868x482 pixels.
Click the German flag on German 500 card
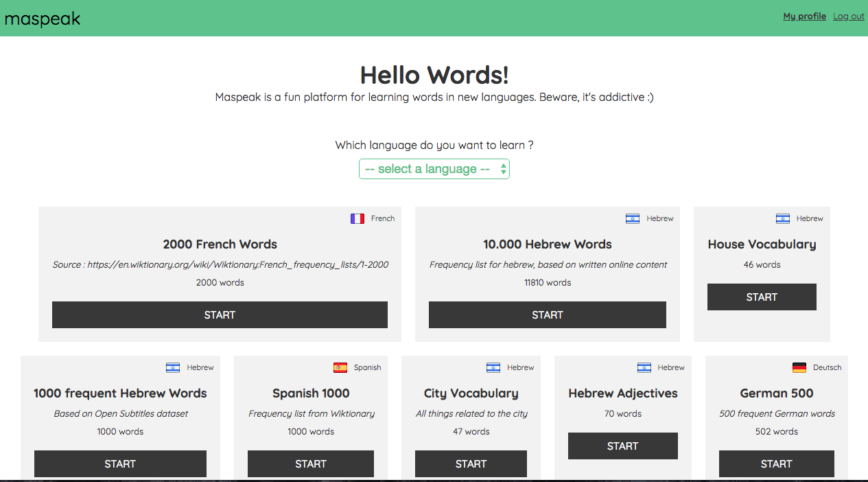799,367
